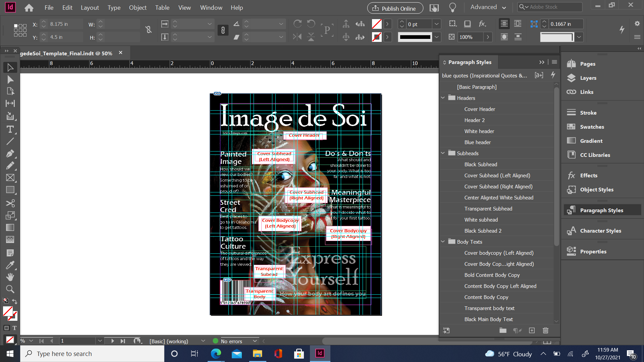
Task: Click Create new style icon
Action: [532, 330]
